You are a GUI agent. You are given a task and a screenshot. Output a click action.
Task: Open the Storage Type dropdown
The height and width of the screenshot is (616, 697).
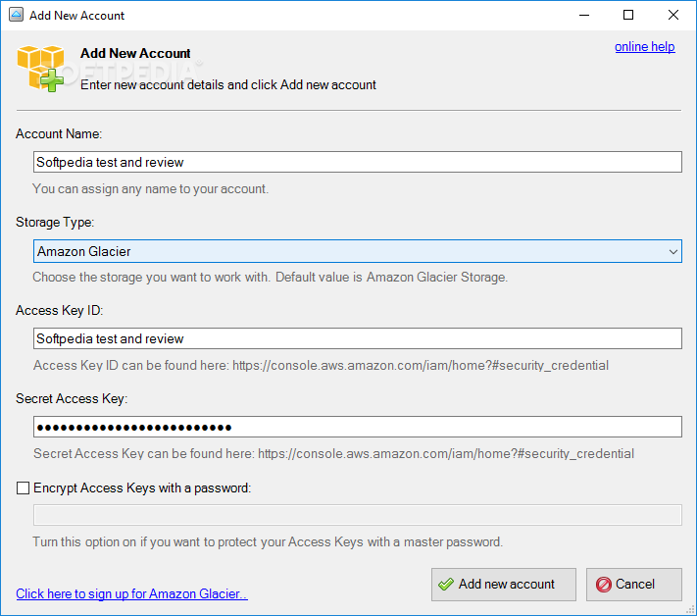(x=358, y=251)
